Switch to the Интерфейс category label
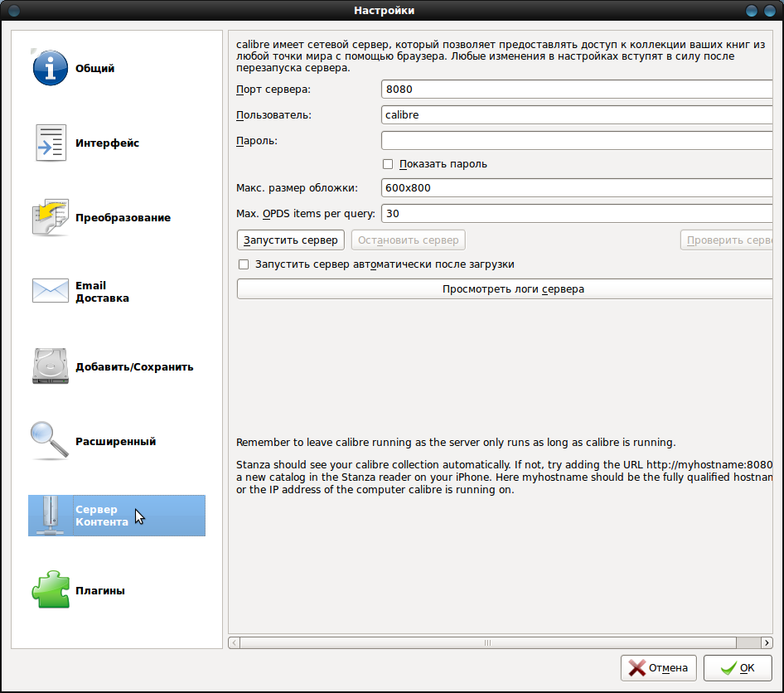Screen dimensions: 784x693 107,143
